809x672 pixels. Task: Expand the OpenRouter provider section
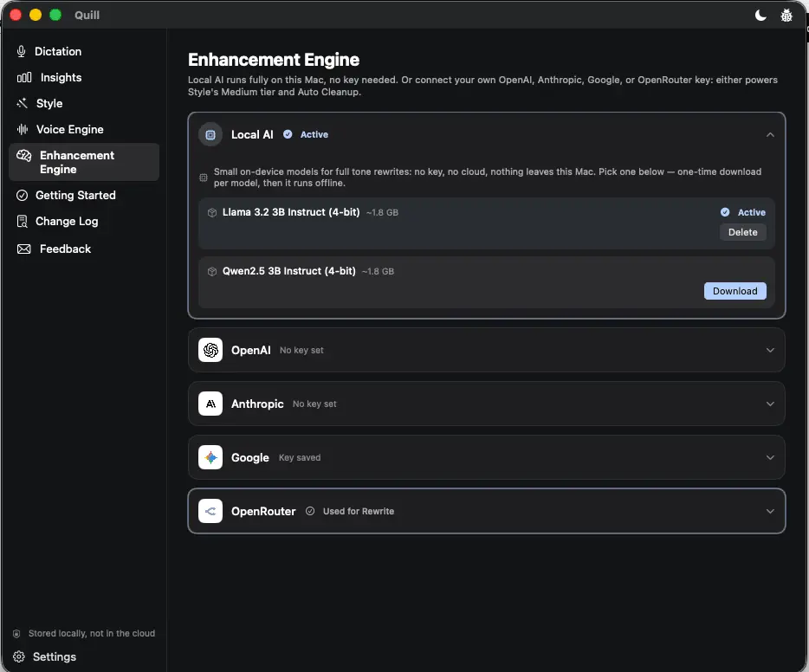click(770, 511)
